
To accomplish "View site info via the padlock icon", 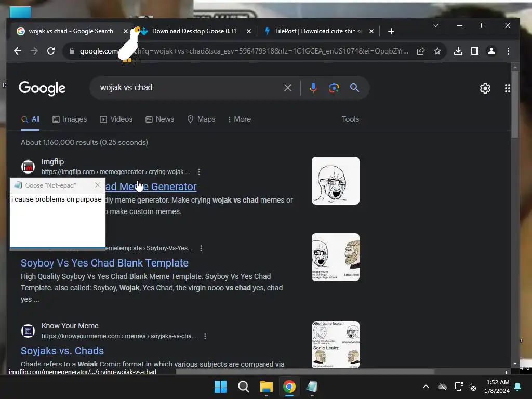I will 72,51.
